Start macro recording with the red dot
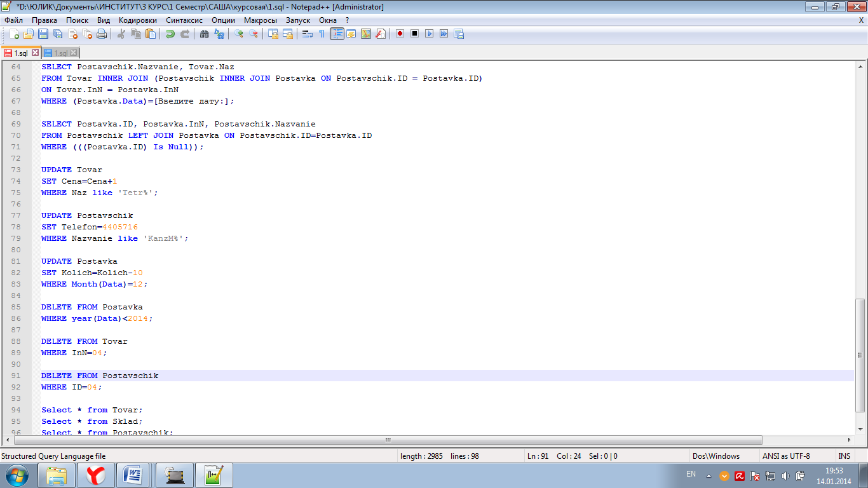Viewport: 868px width, 488px height. click(x=400, y=34)
